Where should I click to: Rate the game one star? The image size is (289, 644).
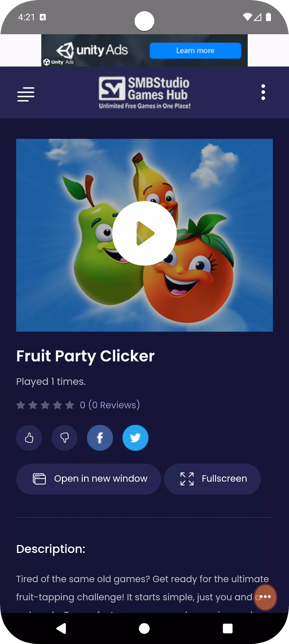[x=21, y=405]
